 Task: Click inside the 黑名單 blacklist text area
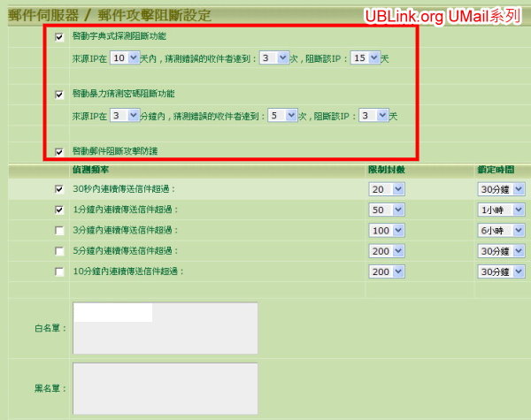(x=165, y=388)
